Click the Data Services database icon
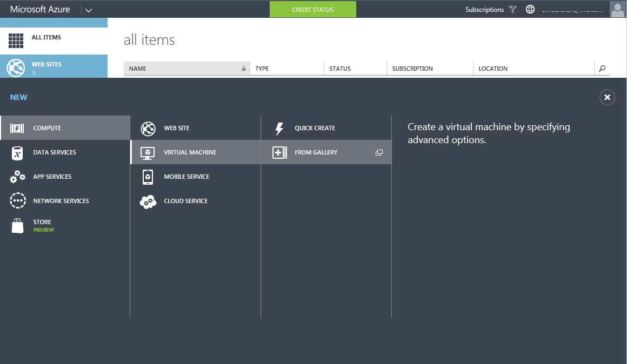This screenshot has width=627, height=364. pos(17,153)
